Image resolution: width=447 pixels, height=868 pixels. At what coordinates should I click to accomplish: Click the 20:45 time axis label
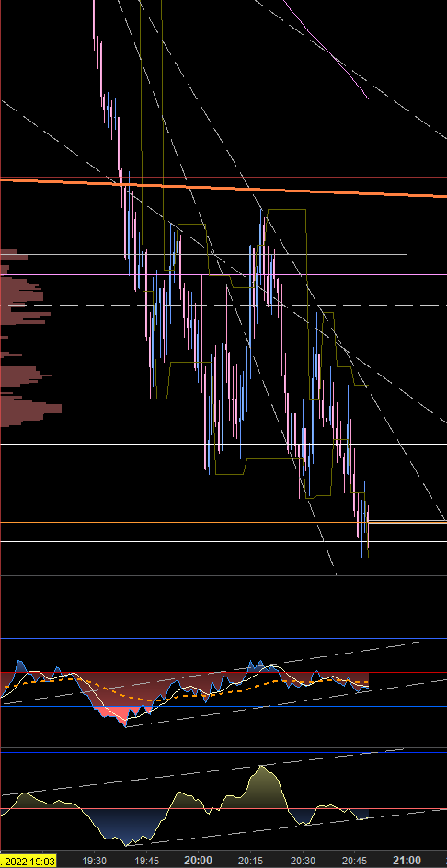point(355,862)
